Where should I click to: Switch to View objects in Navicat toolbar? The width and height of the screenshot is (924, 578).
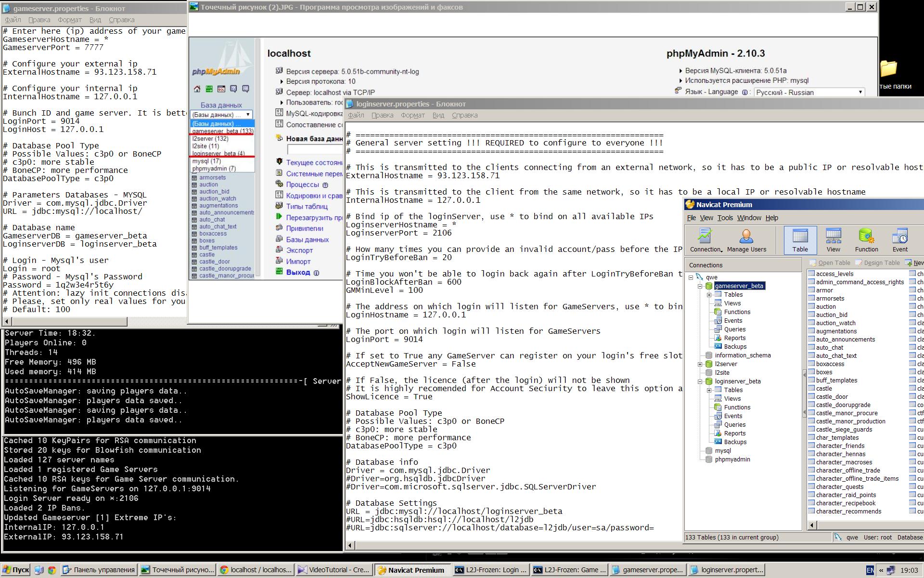coord(833,240)
